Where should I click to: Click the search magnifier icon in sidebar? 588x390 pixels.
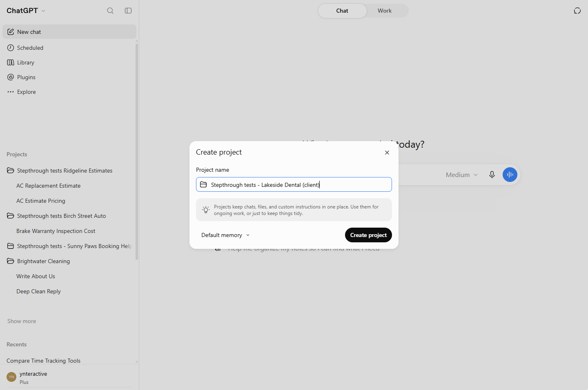(110, 11)
